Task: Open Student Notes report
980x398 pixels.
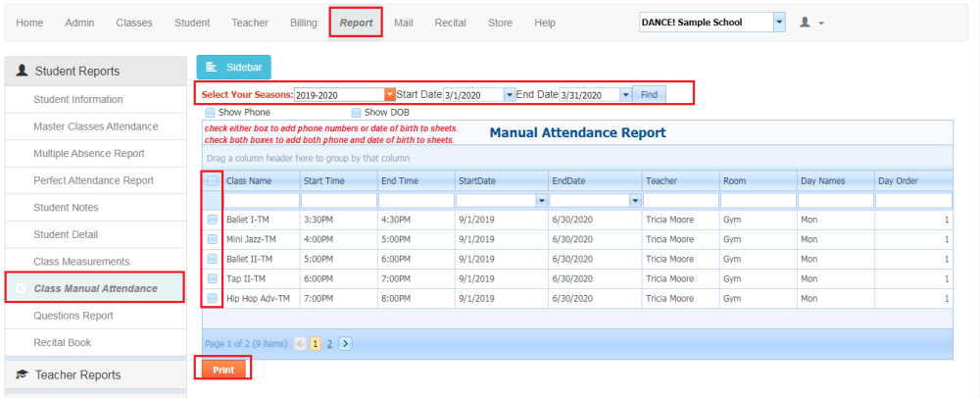Action: [x=95, y=208]
